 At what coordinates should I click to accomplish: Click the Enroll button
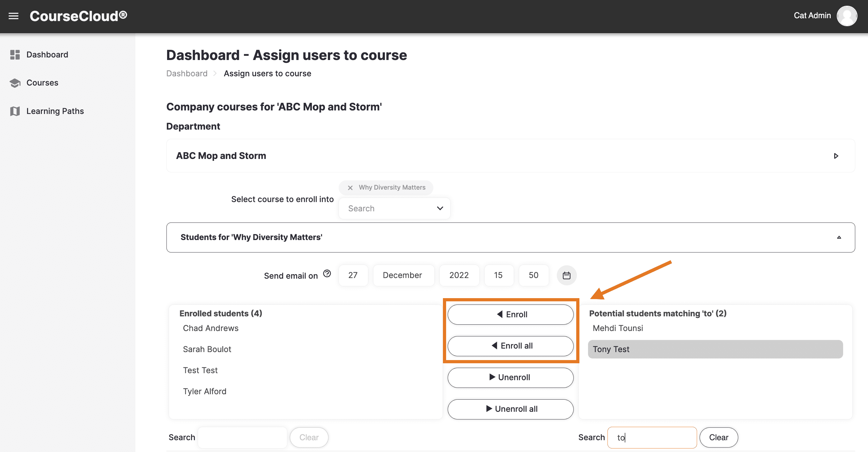[510, 314]
